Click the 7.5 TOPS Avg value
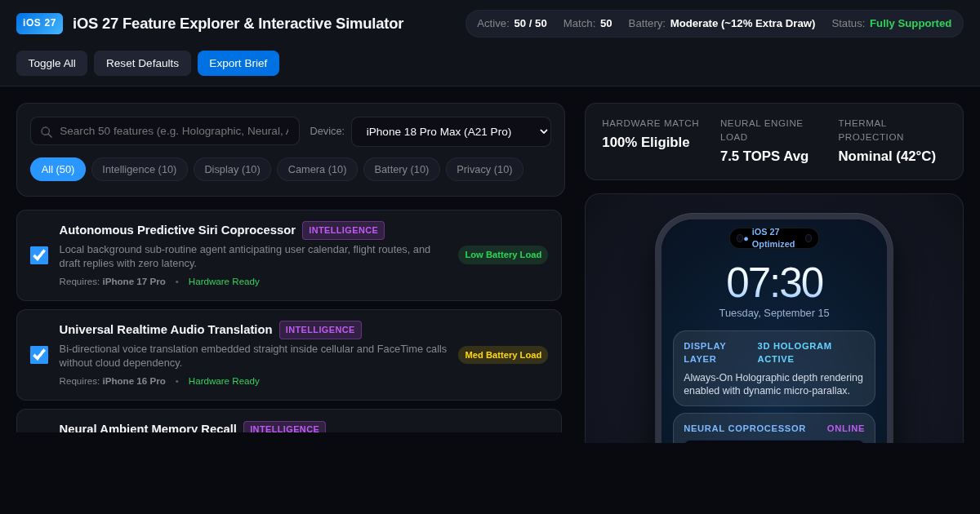 pyautogui.click(x=764, y=157)
